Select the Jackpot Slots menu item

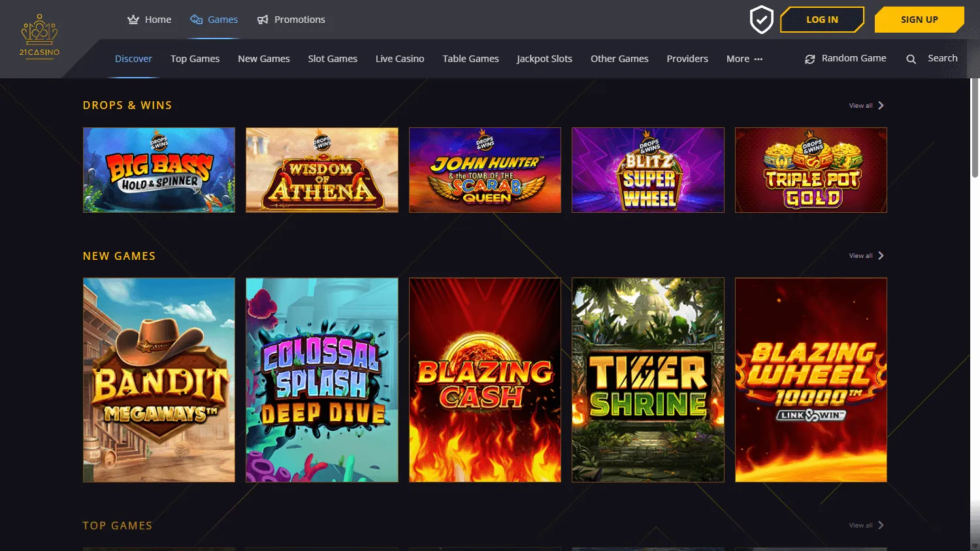pyautogui.click(x=544, y=58)
